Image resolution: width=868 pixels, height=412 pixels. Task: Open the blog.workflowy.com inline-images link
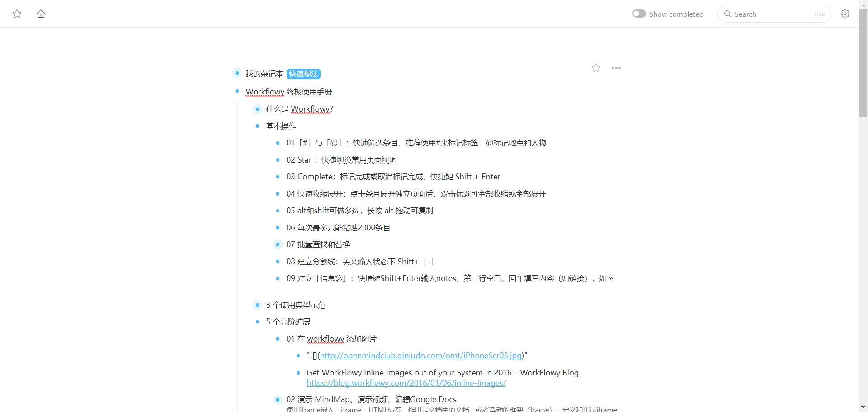click(406, 383)
